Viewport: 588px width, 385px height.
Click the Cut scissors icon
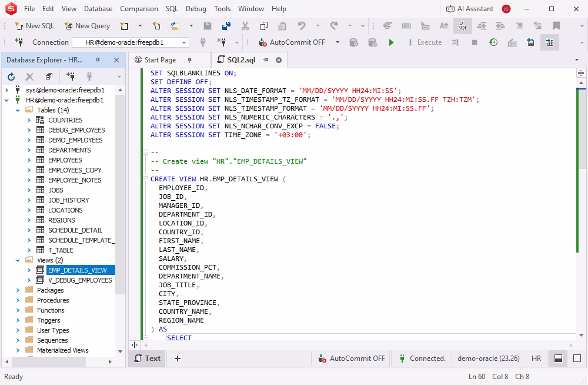245,26
